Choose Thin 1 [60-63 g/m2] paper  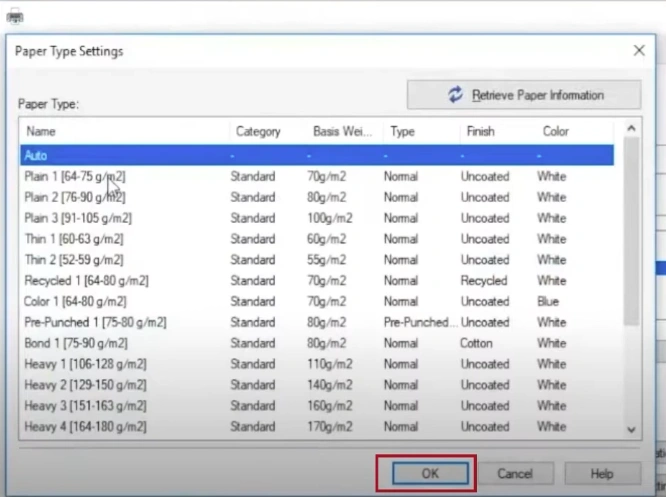coord(317,239)
